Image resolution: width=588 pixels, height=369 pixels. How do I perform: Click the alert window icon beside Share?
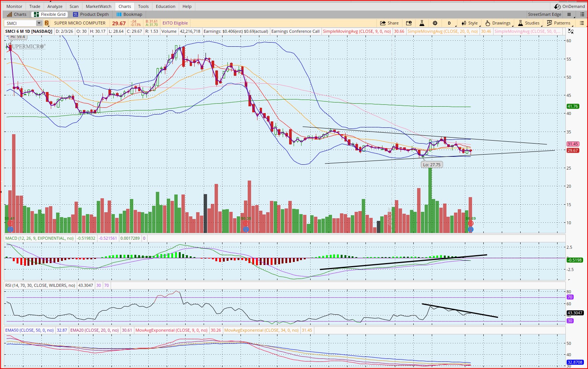point(409,23)
